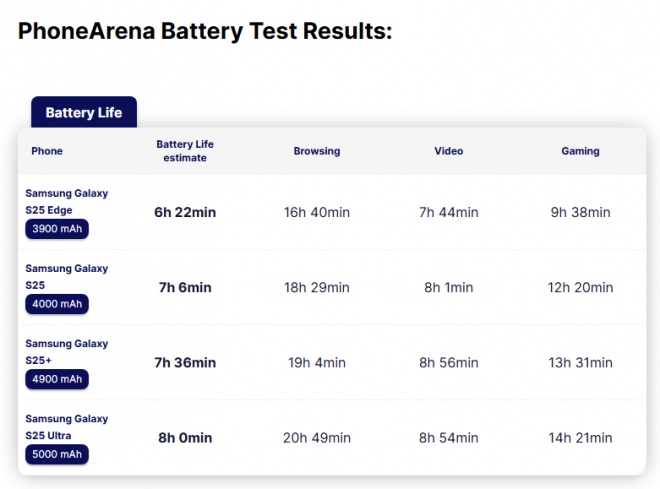Click the 7h 36min estimate for S25+

[x=185, y=362]
